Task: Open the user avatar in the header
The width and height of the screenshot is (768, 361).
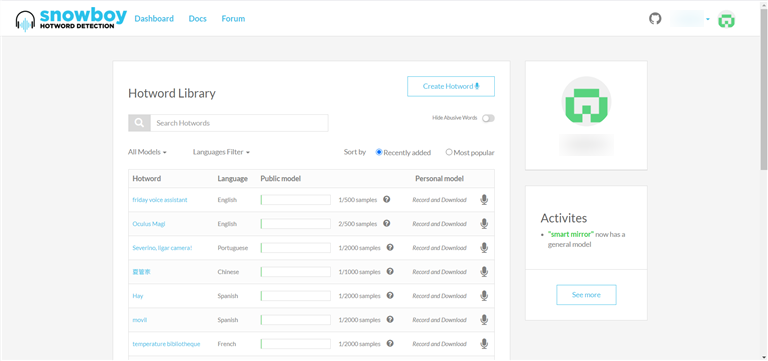Action: [726, 20]
